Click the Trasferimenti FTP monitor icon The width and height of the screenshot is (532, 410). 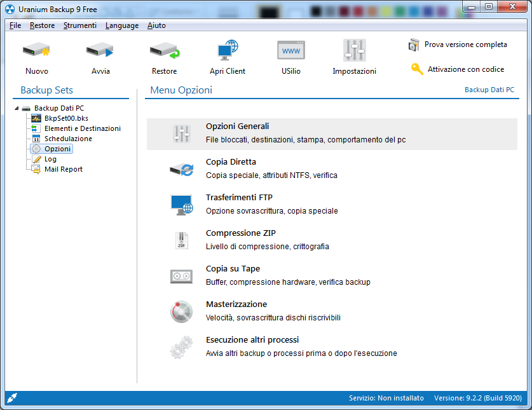click(182, 205)
